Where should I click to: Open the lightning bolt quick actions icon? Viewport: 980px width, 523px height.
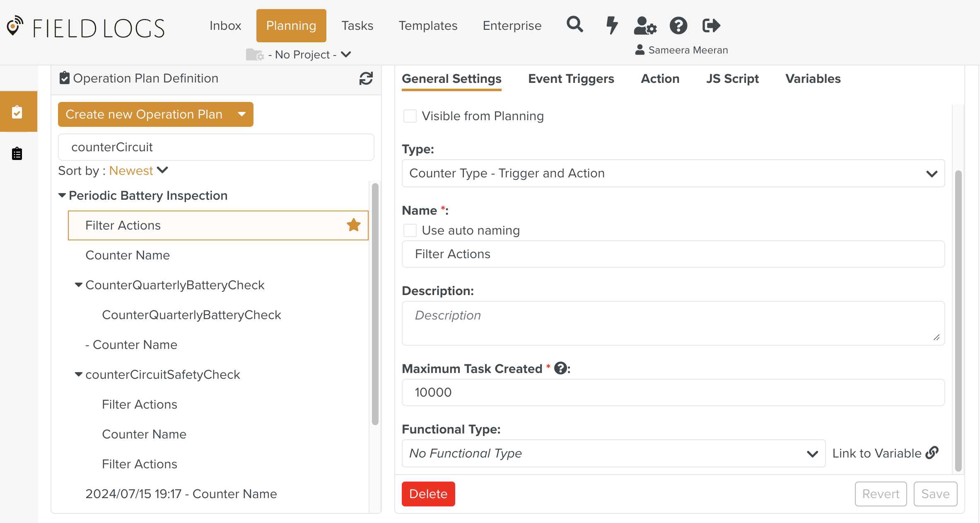pos(611,25)
